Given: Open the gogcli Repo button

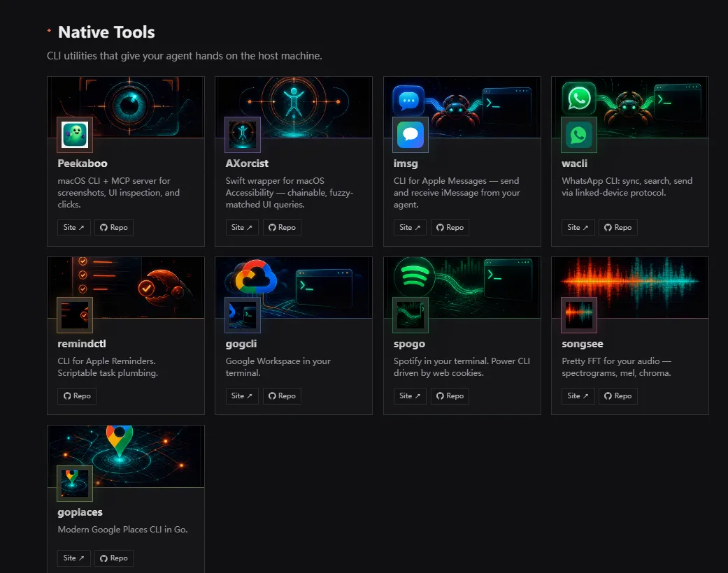Looking at the screenshot, I should click(282, 396).
